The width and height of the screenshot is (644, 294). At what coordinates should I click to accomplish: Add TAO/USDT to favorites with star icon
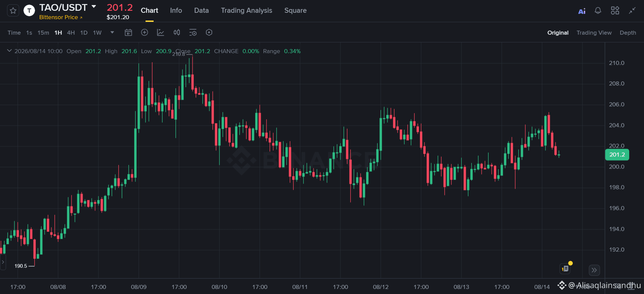(13, 10)
